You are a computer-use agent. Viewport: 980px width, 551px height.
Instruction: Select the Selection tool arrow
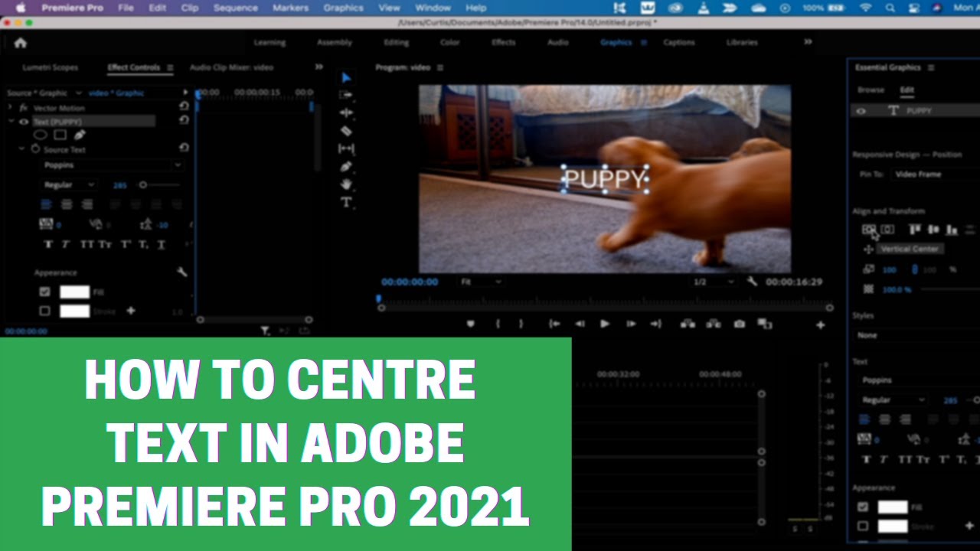click(x=346, y=77)
